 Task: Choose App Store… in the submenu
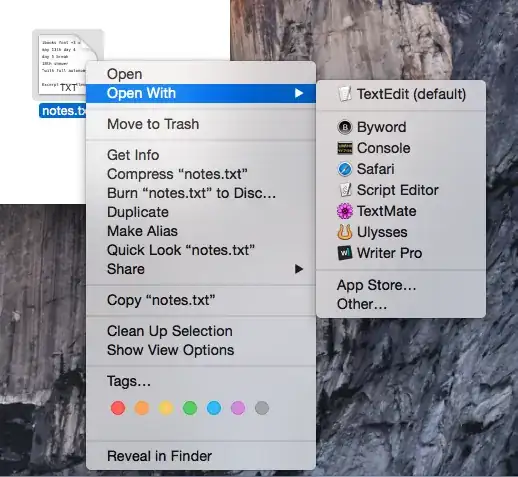tap(401, 285)
